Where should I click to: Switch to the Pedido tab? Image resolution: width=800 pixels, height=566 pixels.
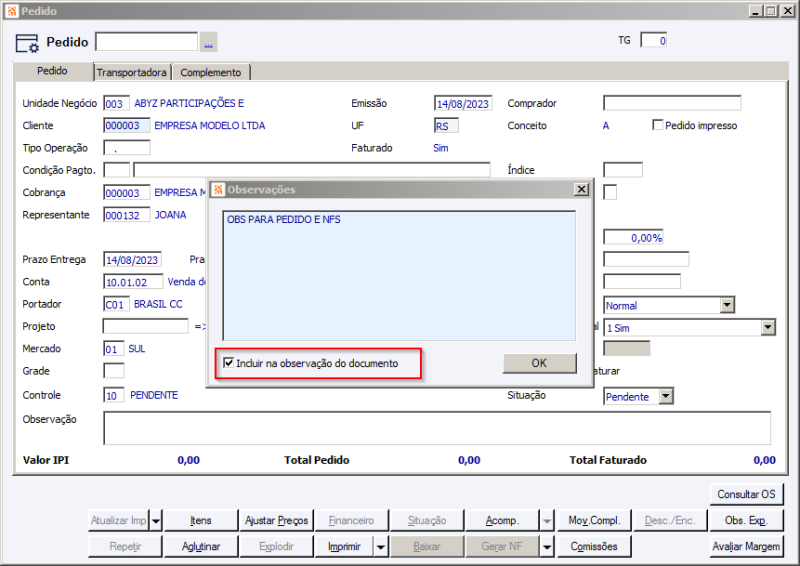click(x=52, y=71)
